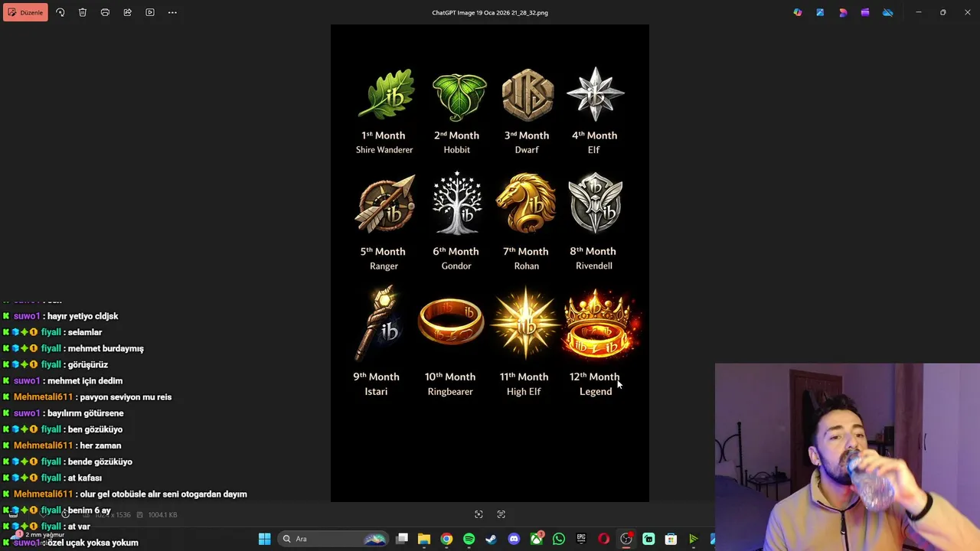Click the webcam overlay of the streamer
The height and width of the screenshot is (551, 980).
tap(848, 457)
